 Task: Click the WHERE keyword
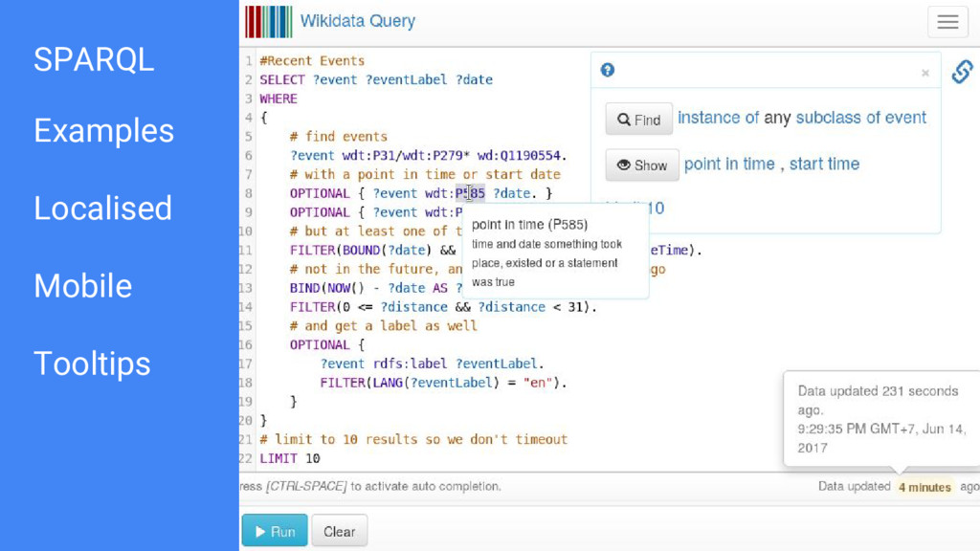coord(278,99)
